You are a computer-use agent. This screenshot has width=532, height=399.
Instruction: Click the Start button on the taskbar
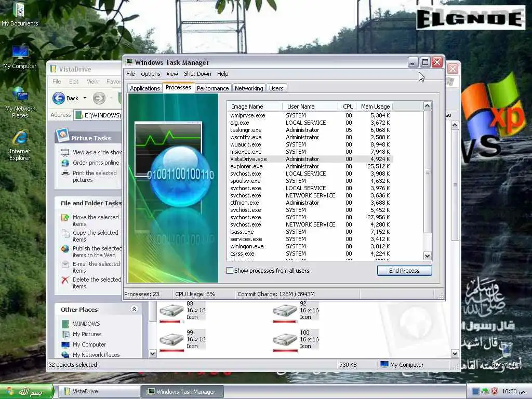[27, 392]
